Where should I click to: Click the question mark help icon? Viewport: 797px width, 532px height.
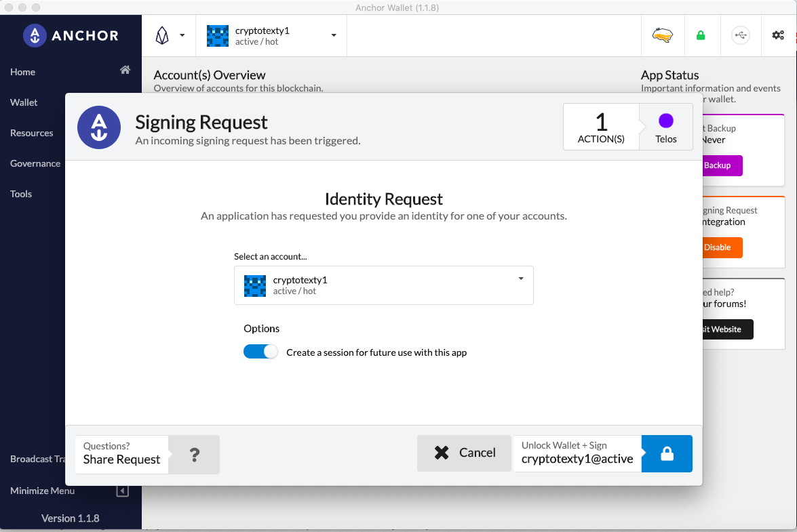pos(194,454)
